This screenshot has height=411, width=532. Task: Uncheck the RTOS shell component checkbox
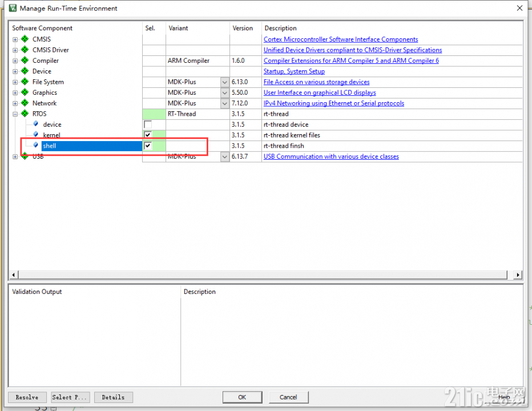148,146
